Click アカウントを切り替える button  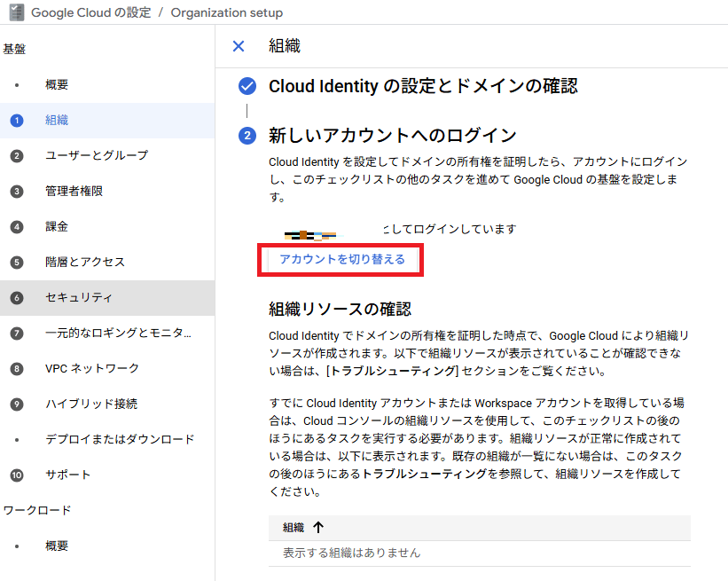point(341,259)
